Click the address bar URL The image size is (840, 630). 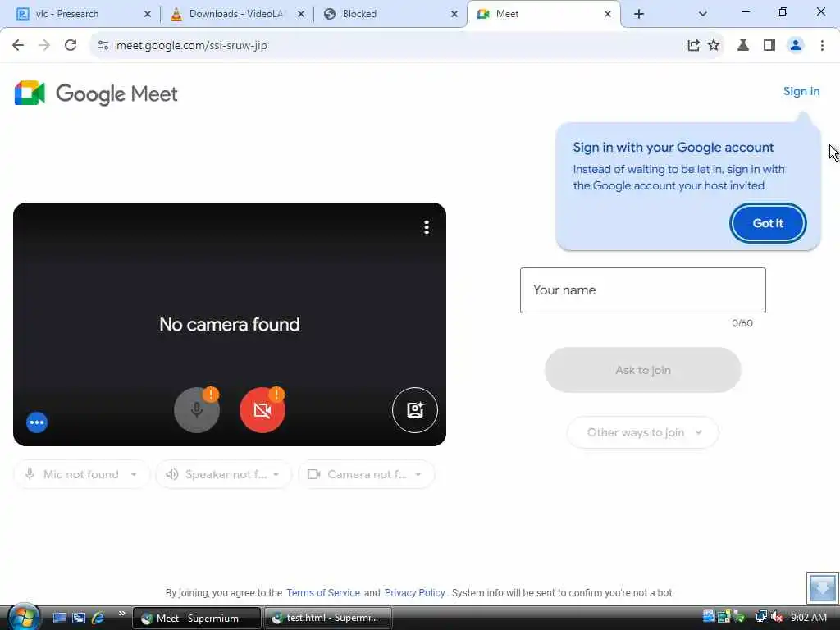point(192,46)
